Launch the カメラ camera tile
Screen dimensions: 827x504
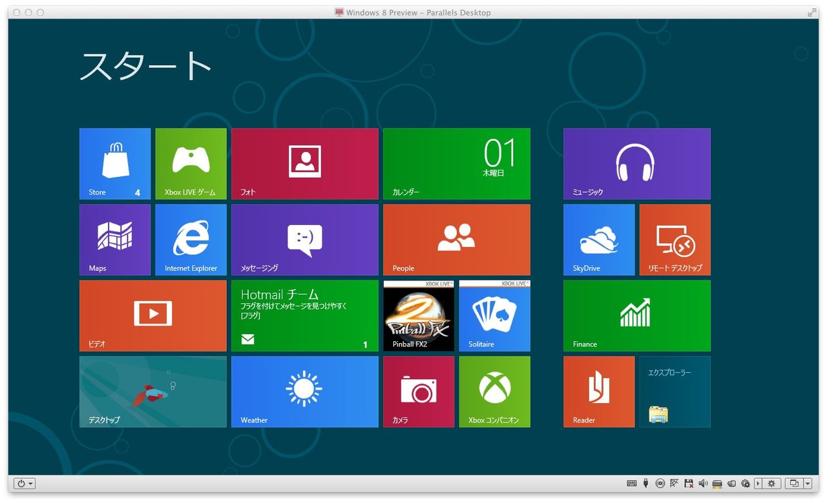pyautogui.click(x=419, y=392)
